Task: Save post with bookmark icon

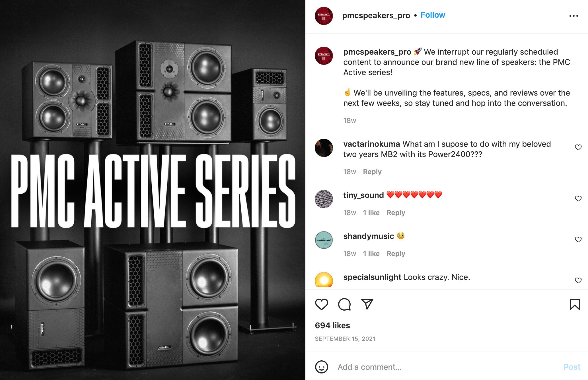Action: click(x=575, y=304)
